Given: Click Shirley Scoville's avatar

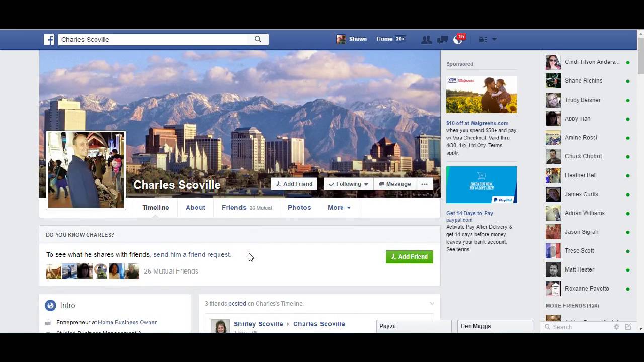Looking at the screenshot, I should (220, 326).
